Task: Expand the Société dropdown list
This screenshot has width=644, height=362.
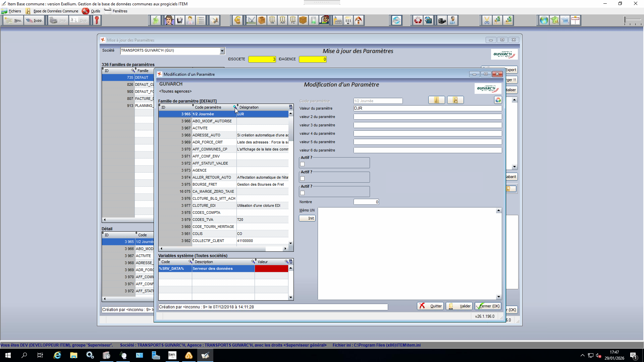Action: coord(222,51)
